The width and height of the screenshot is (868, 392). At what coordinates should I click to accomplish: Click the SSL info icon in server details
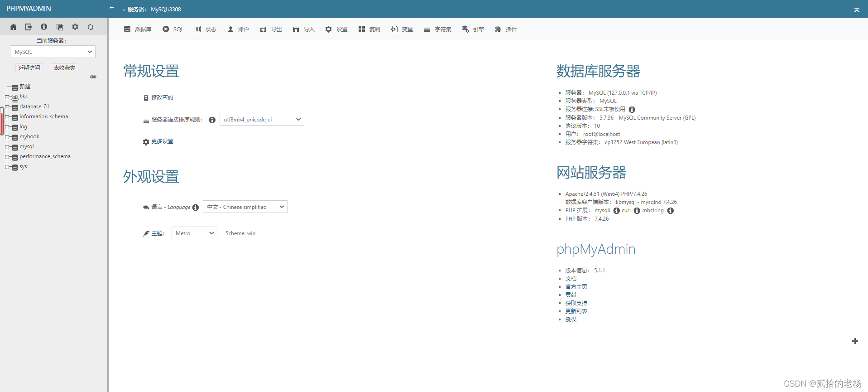click(x=632, y=110)
